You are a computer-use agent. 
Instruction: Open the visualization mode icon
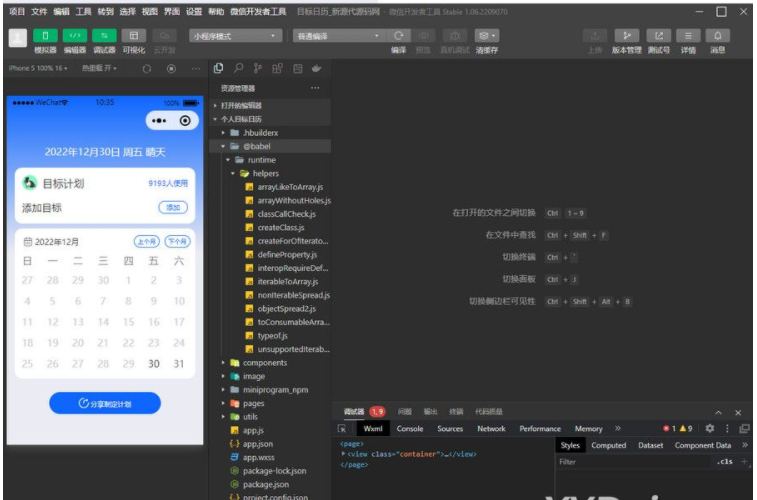click(134, 36)
